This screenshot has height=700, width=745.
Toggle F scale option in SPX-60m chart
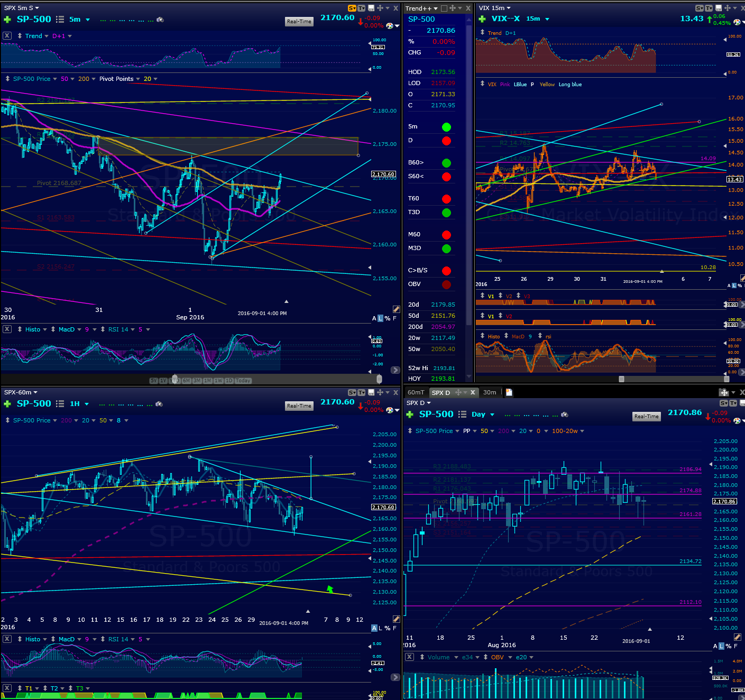tap(394, 628)
